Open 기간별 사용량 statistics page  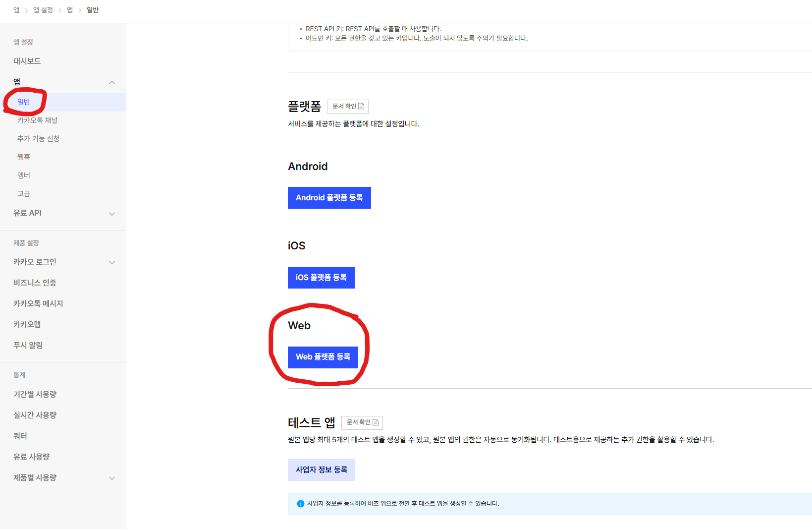click(35, 394)
